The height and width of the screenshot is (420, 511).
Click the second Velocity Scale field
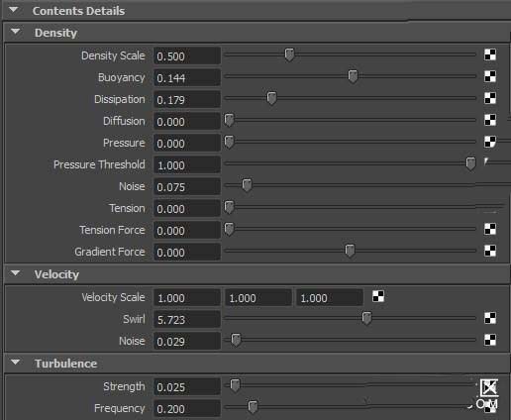tap(258, 297)
